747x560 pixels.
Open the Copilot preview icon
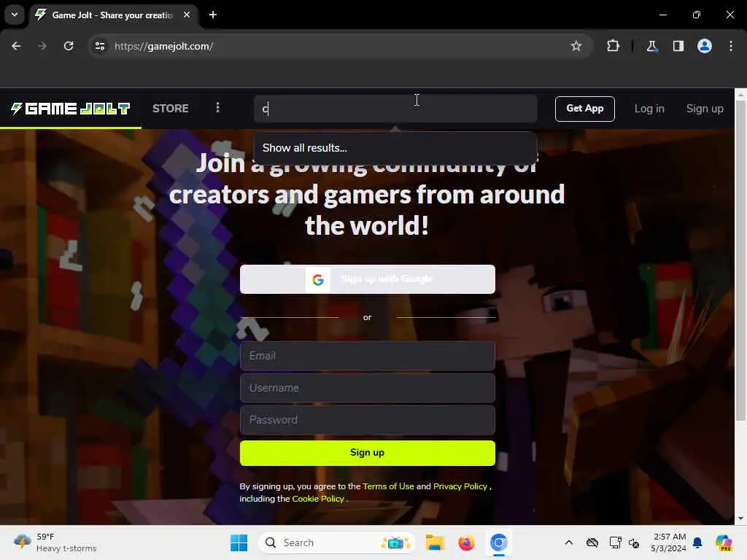(x=723, y=542)
